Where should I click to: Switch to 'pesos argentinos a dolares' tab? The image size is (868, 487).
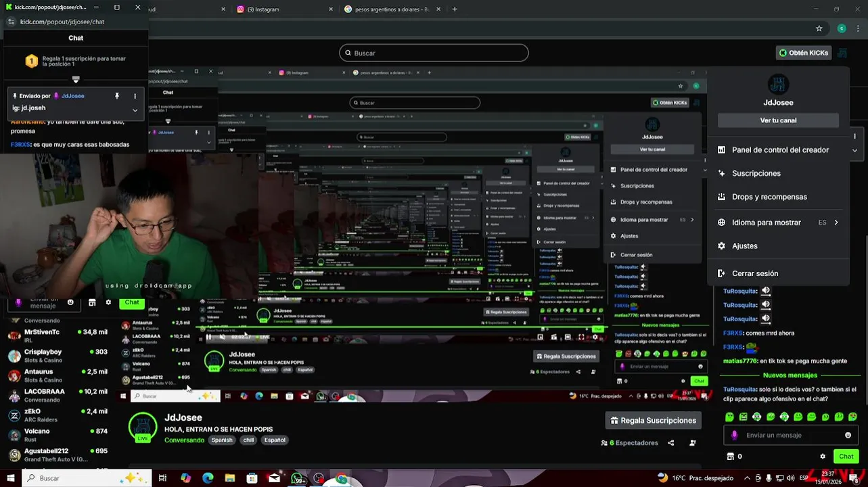tap(391, 9)
